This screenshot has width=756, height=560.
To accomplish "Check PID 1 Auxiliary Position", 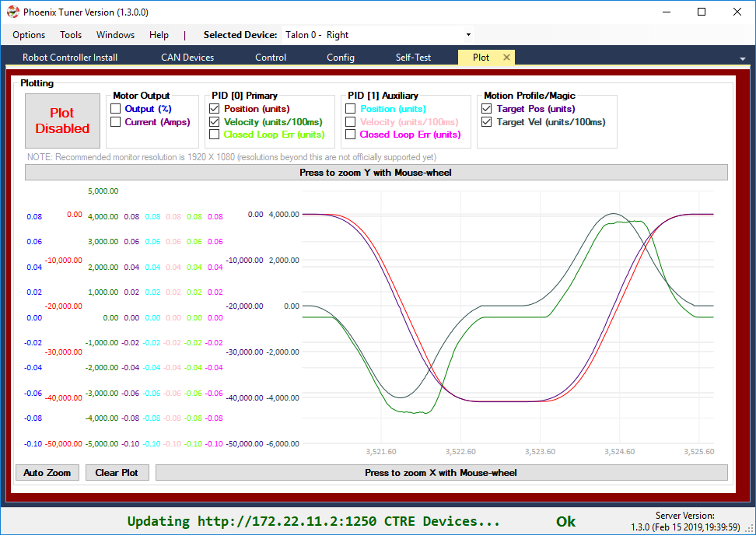I will 351,109.
